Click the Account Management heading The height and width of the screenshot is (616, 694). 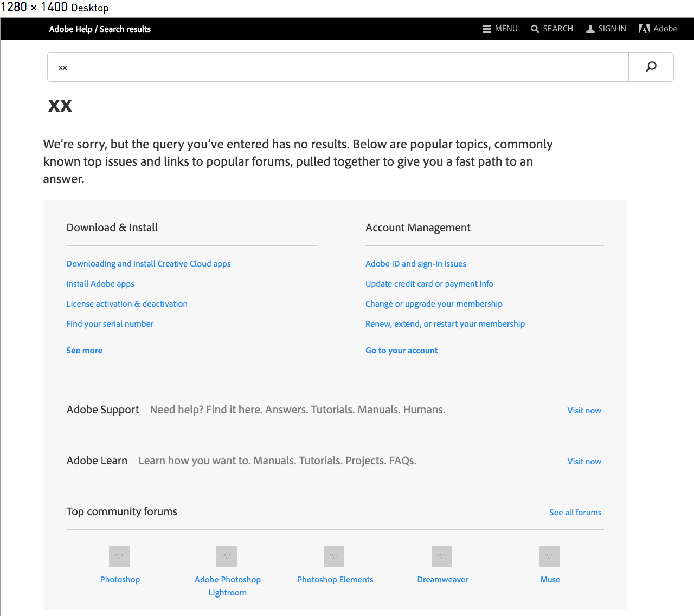coord(418,228)
